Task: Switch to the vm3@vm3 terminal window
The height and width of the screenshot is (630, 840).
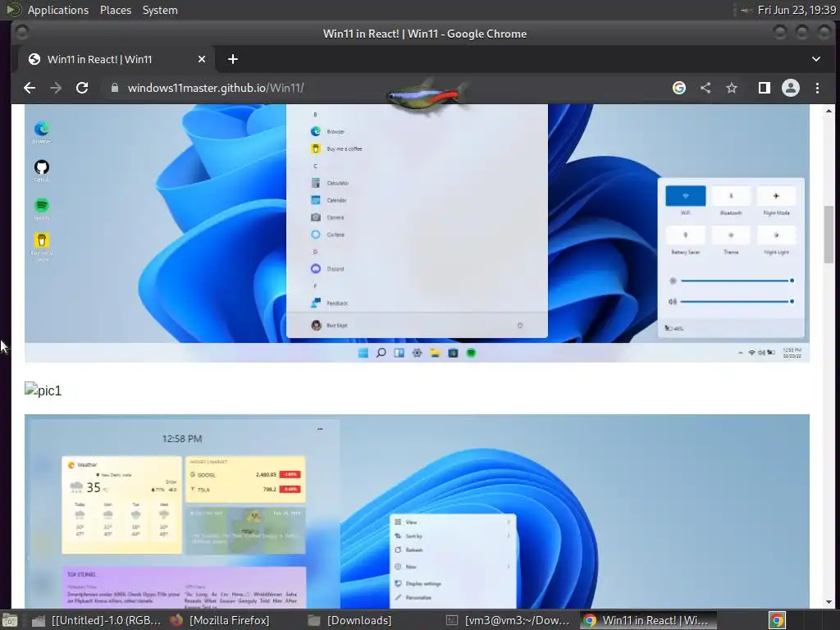Action: pyautogui.click(x=508, y=620)
